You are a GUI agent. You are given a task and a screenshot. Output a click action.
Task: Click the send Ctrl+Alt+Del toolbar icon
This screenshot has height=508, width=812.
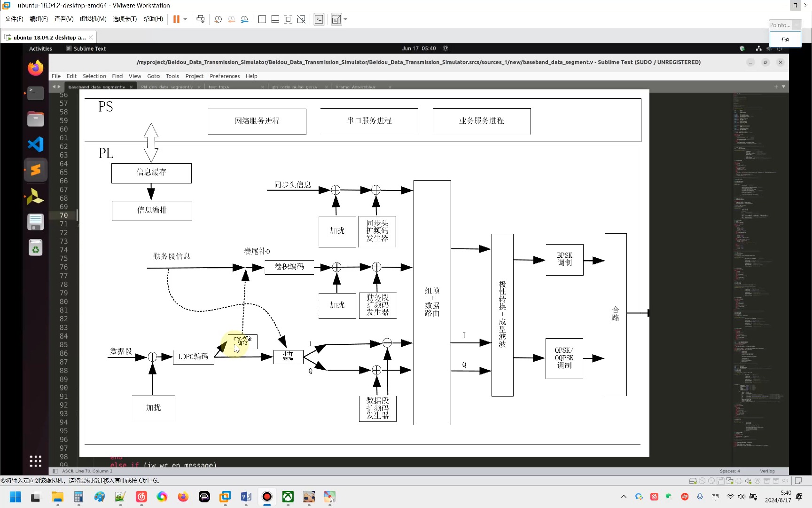click(x=201, y=19)
